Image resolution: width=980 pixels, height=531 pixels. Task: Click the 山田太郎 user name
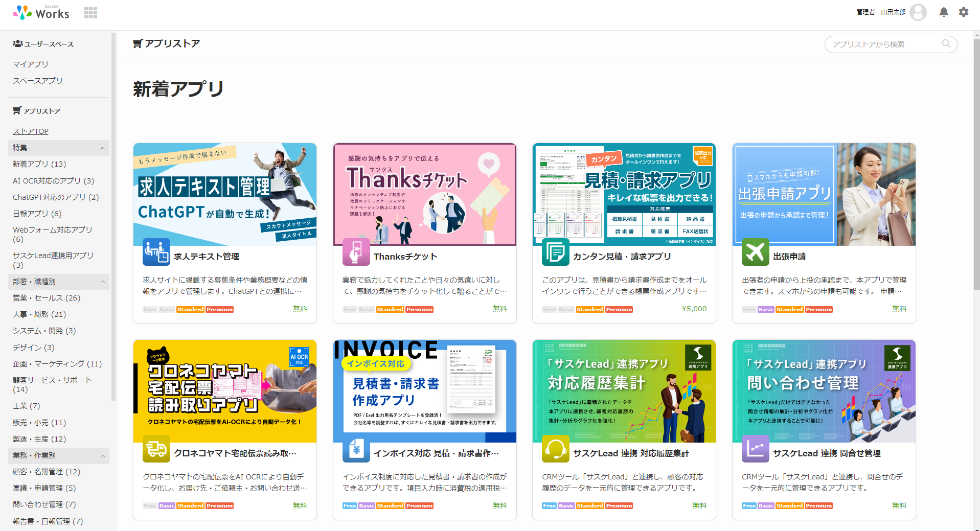pos(893,12)
